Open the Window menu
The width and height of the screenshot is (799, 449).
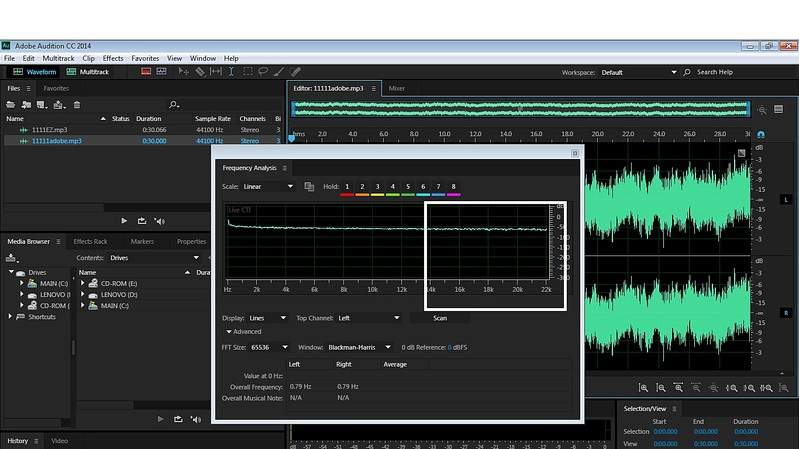click(x=203, y=59)
